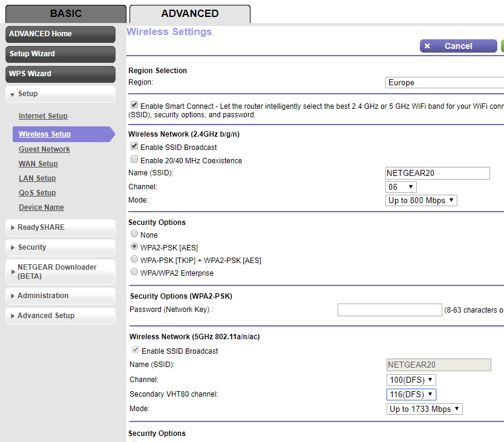504x442 pixels.
Task: Uncheck Enable SSID Broadcast for 2.4GHz
Action: tap(134, 146)
